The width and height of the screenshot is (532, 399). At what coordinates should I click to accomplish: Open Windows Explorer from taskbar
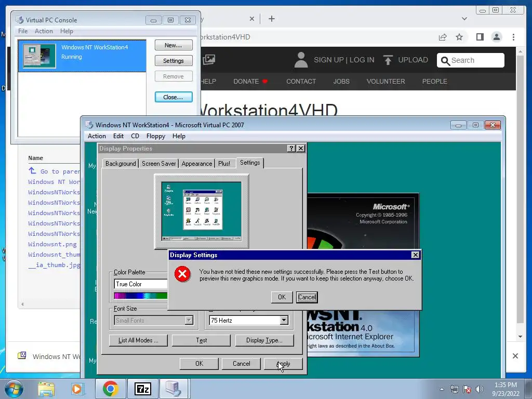click(x=46, y=389)
